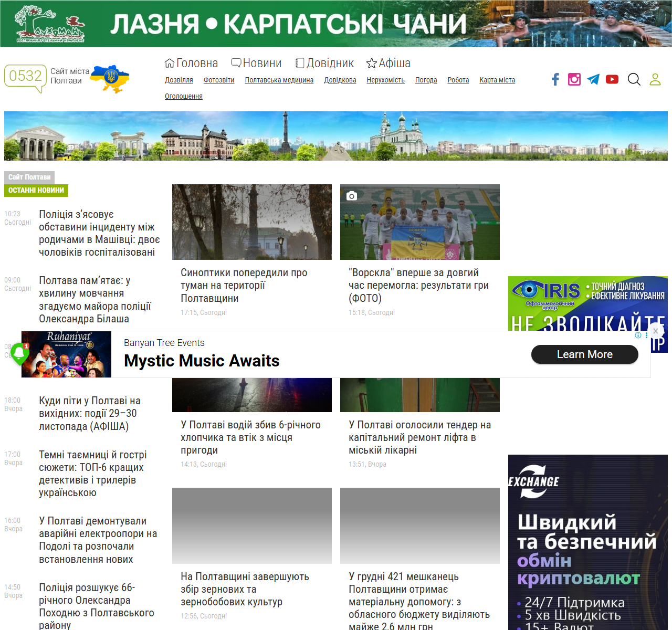This screenshot has width=672, height=630.
Task: Open the user profile icon
Action: (x=655, y=79)
